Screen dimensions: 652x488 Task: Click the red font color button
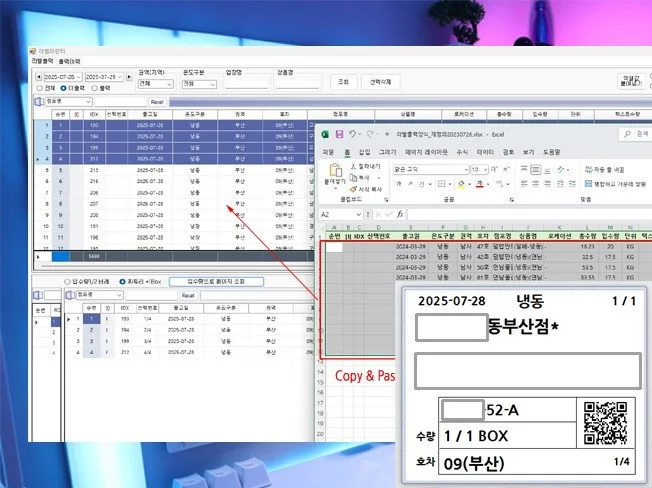click(480, 184)
